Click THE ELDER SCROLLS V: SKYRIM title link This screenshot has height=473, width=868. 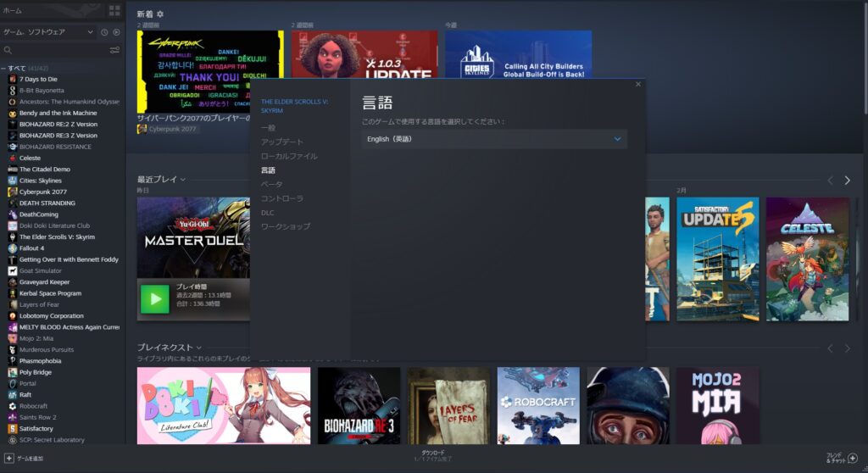[x=294, y=106]
